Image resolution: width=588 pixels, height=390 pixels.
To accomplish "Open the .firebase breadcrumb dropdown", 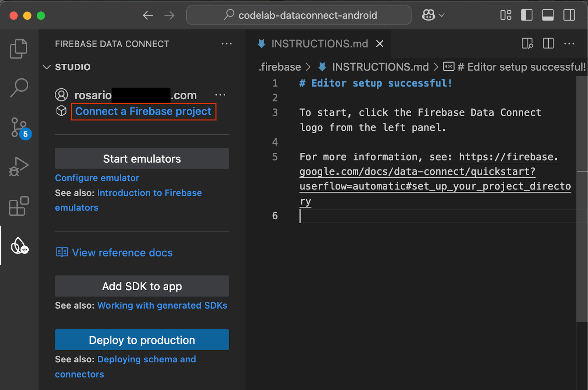I will pyautogui.click(x=280, y=67).
